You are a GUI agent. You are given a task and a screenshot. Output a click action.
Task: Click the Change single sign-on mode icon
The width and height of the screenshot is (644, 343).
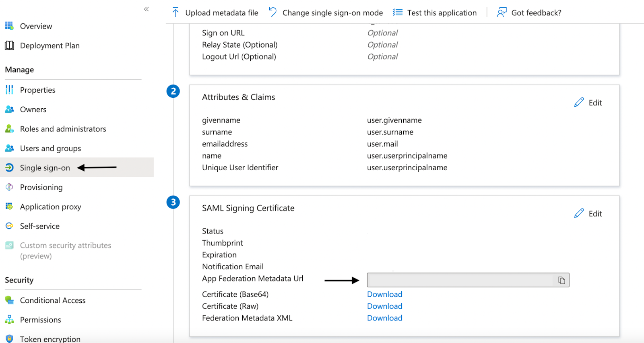[273, 12]
